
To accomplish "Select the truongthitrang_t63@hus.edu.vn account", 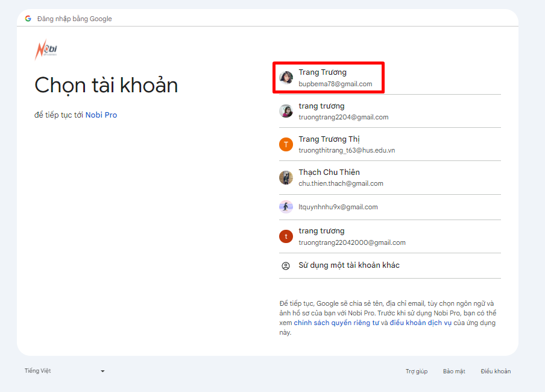I will pyautogui.click(x=347, y=150).
